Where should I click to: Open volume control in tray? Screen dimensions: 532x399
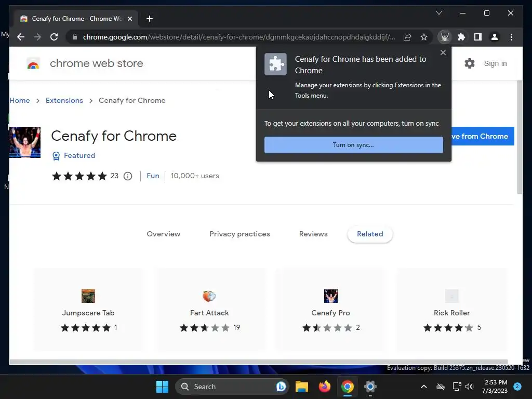tap(469, 387)
